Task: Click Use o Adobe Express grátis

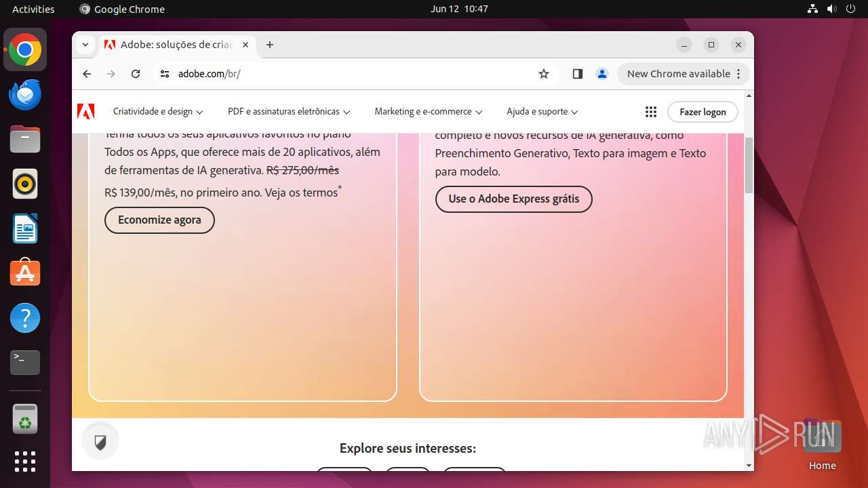Action: tap(514, 199)
